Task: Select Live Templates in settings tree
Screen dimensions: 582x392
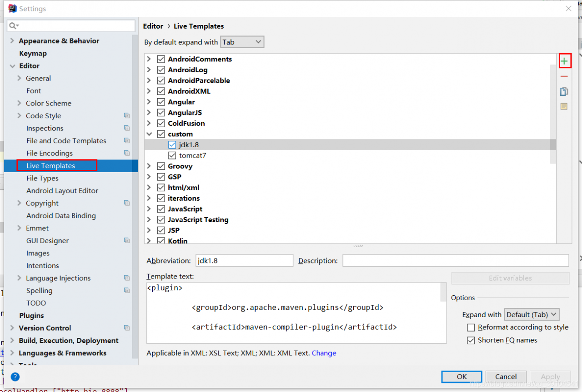Action: [x=50, y=166]
